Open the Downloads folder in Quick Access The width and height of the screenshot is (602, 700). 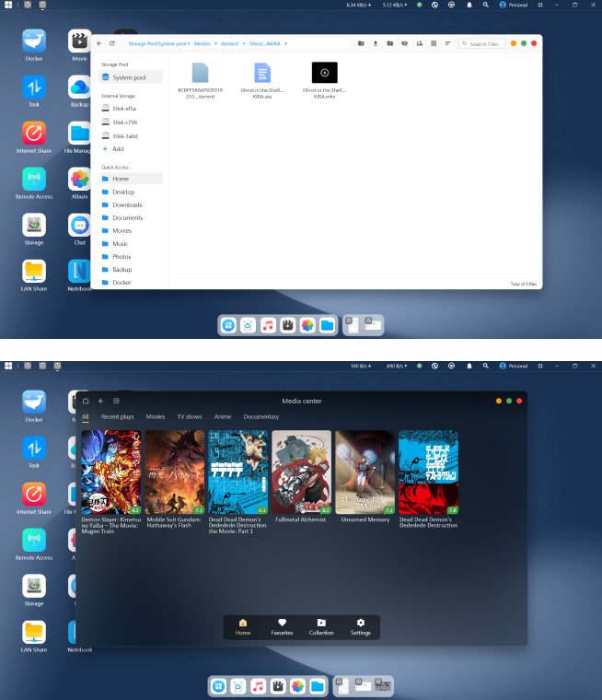pos(127,204)
